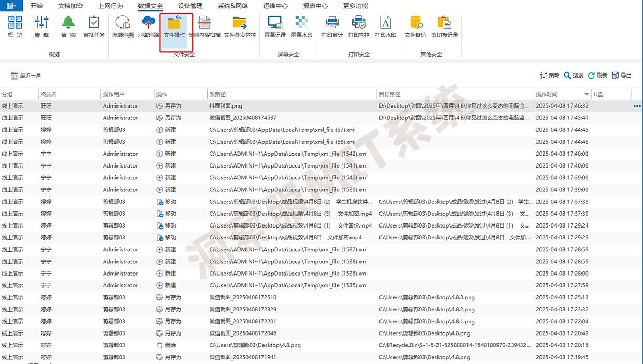The width and height of the screenshot is (643, 364).
Task: Switch to the 更多功能 tab
Action: pos(355,6)
